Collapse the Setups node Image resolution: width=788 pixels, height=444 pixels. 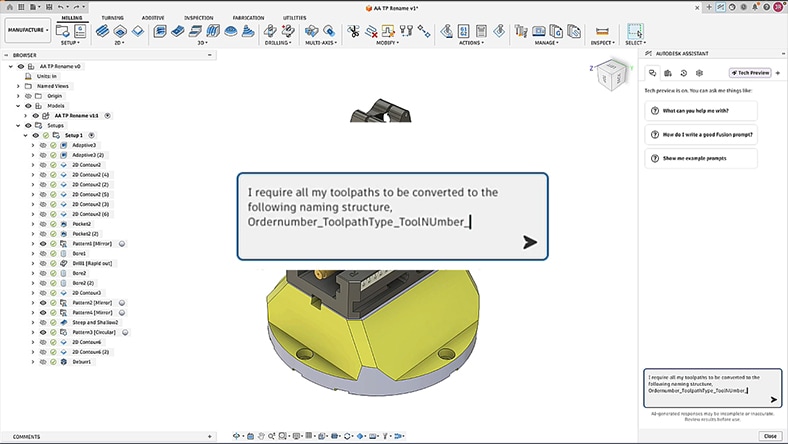pyautogui.click(x=18, y=126)
